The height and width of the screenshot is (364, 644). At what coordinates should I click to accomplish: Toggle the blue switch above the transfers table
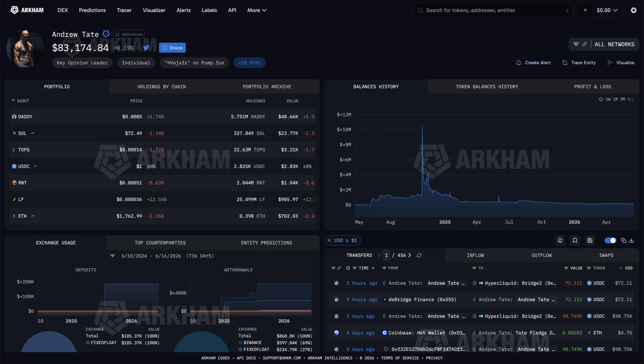[610, 240]
